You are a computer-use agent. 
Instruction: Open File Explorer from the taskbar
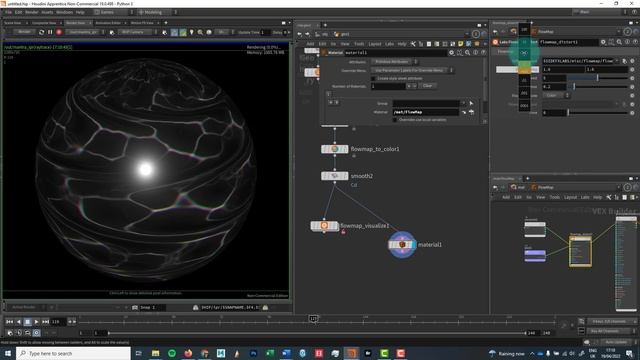(x=156, y=353)
